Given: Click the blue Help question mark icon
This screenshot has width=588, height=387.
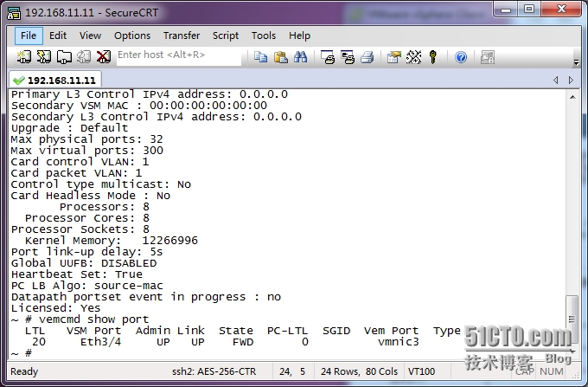Looking at the screenshot, I should click(x=461, y=57).
